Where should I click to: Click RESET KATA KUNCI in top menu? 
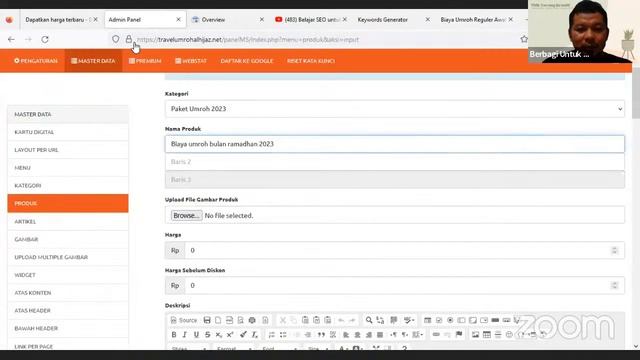coord(311,61)
